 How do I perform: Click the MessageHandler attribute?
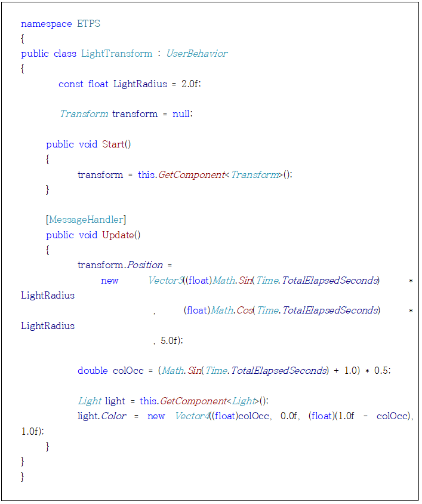[x=86, y=220]
